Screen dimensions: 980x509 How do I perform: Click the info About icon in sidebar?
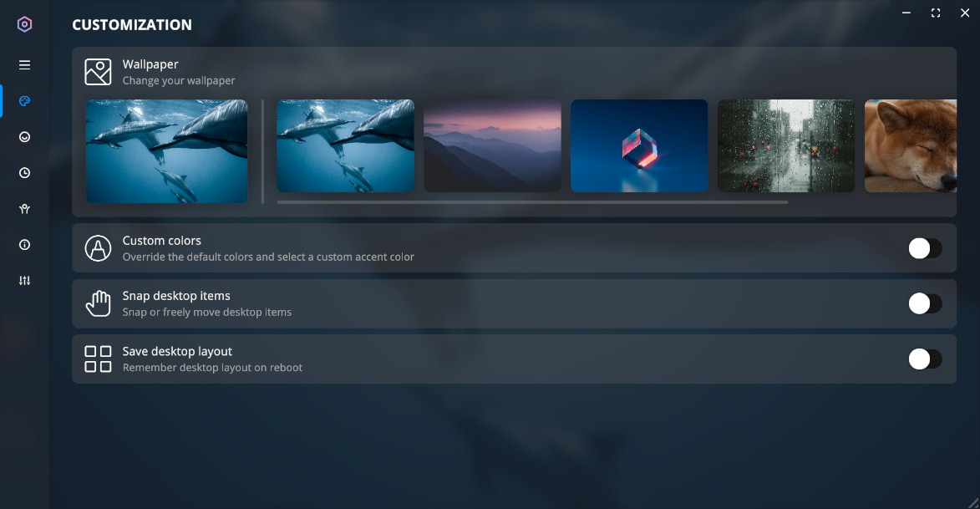tap(24, 245)
